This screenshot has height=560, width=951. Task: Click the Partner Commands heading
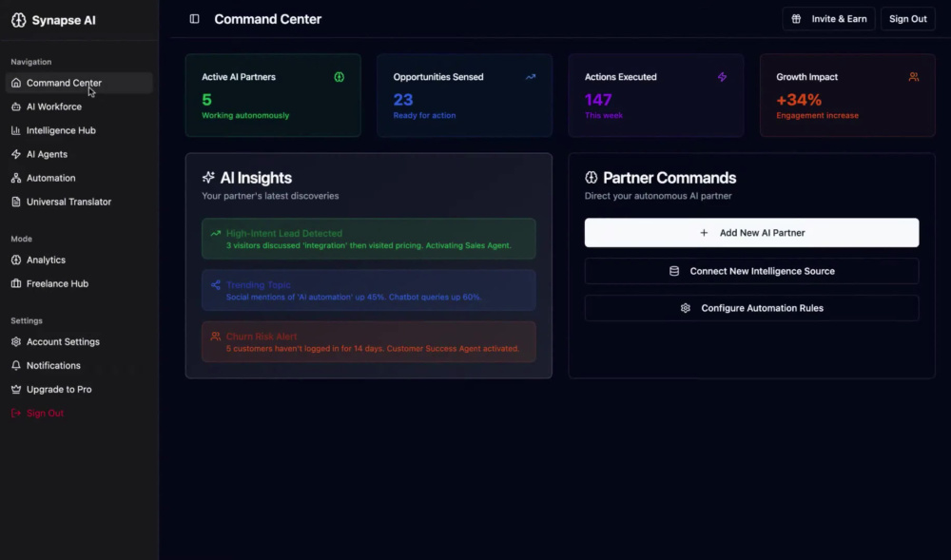[x=670, y=178]
